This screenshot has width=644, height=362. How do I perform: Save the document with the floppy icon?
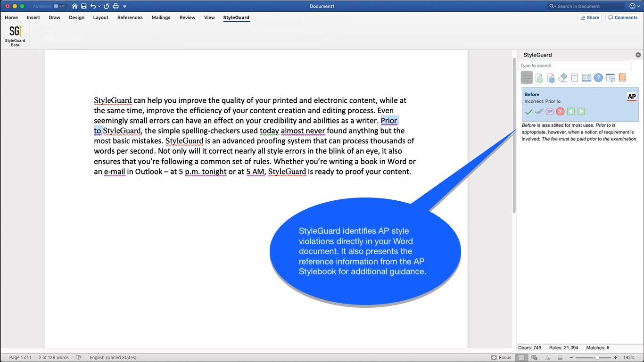point(84,6)
